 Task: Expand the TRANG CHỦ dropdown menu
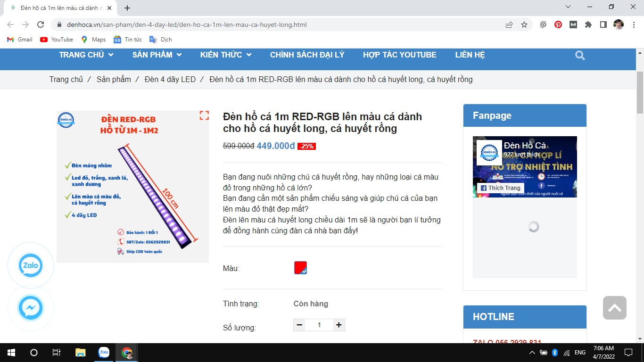[x=86, y=55]
